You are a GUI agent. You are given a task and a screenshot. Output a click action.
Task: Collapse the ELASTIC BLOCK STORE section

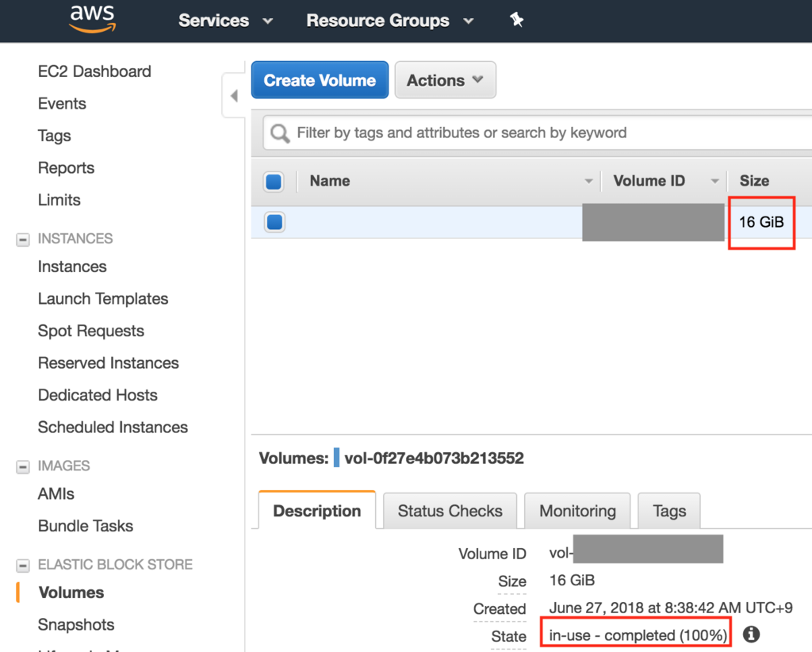tap(23, 566)
